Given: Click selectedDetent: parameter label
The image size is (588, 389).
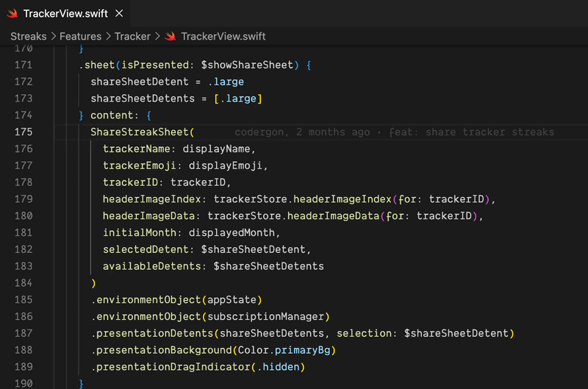Looking at the screenshot, I should click(148, 249).
